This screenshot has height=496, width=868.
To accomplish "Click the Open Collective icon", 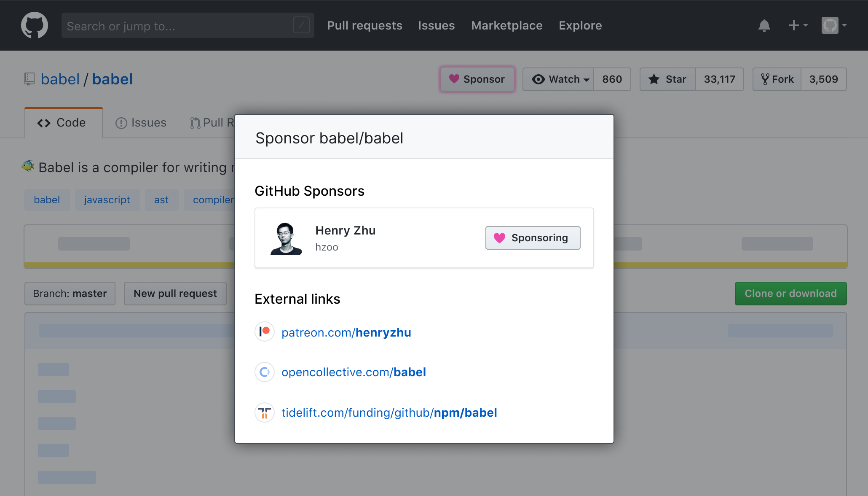I will [264, 372].
